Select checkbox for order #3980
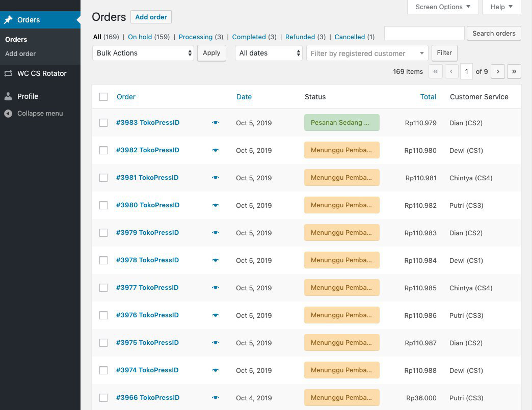This screenshot has width=532, height=410. point(103,205)
